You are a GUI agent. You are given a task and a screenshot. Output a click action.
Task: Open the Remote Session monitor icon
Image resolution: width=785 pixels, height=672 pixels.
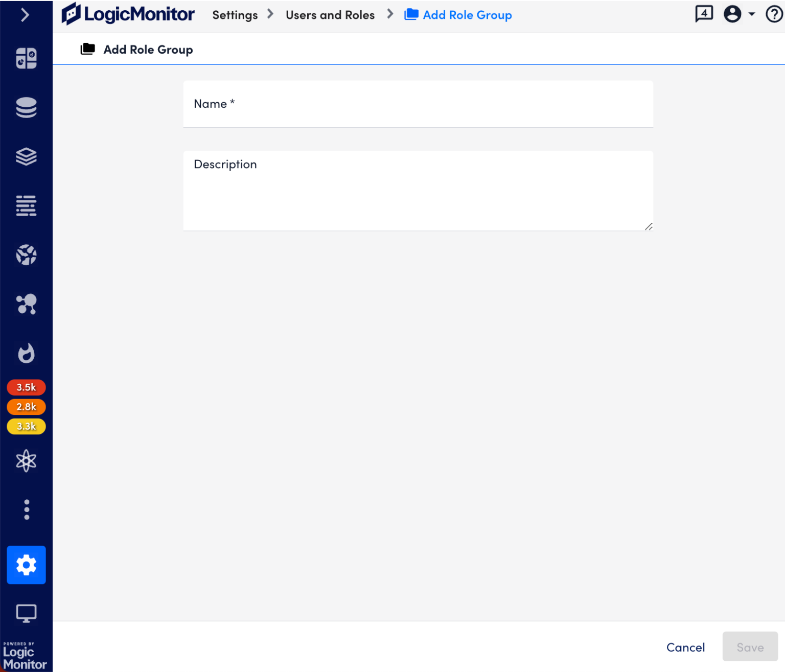26,613
